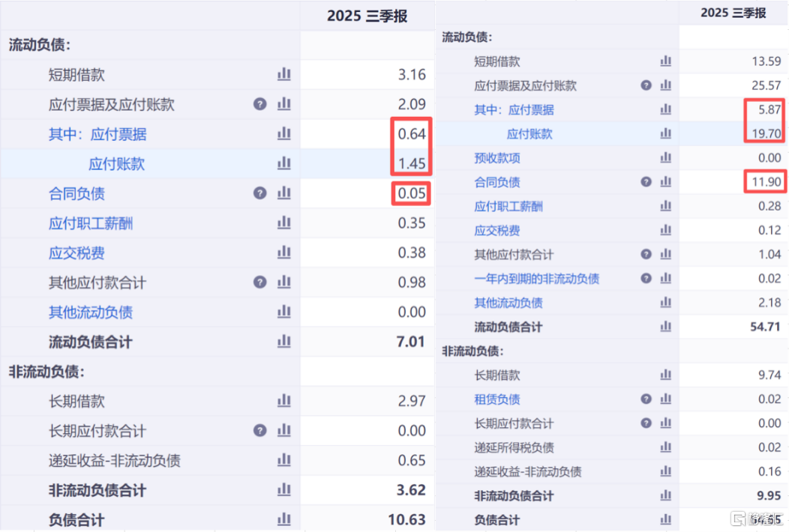
Task: Open the bar chart for 短期借款 in left table
Action: 283,74
